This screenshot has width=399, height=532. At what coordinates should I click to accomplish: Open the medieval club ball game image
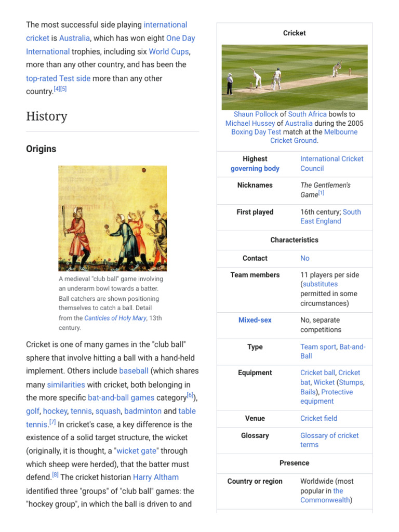113,218
